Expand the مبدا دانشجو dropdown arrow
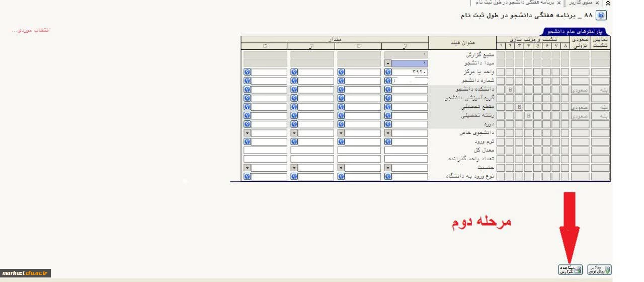644x282 pixels. pyautogui.click(x=388, y=63)
